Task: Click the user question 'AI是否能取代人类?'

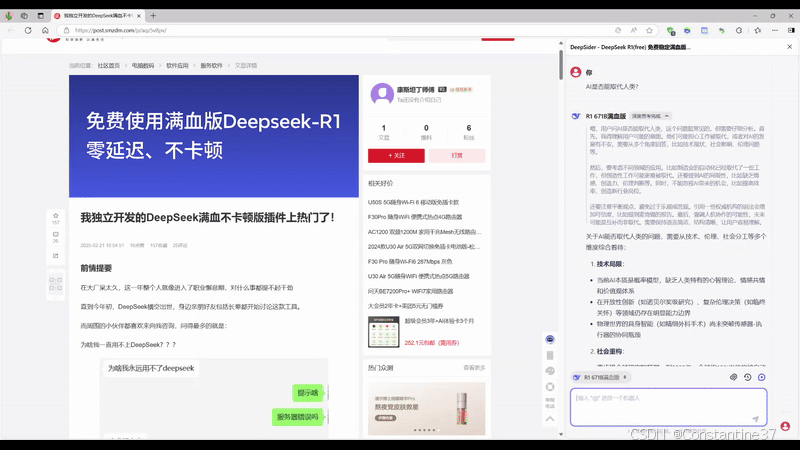Action: click(x=612, y=87)
